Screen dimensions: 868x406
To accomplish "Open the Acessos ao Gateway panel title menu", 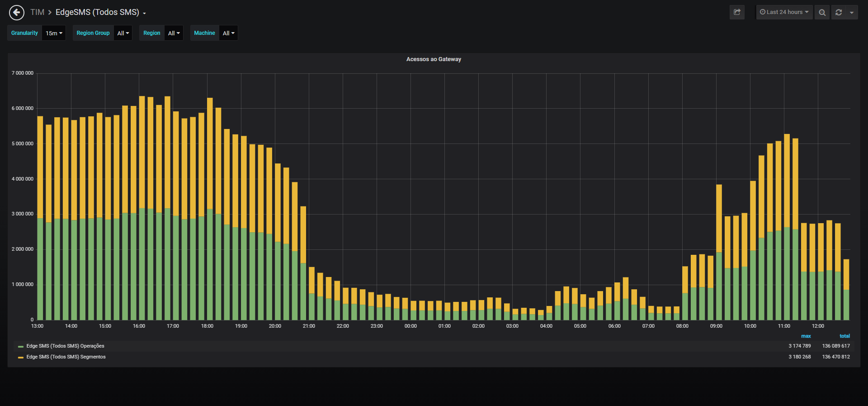I will [x=434, y=59].
